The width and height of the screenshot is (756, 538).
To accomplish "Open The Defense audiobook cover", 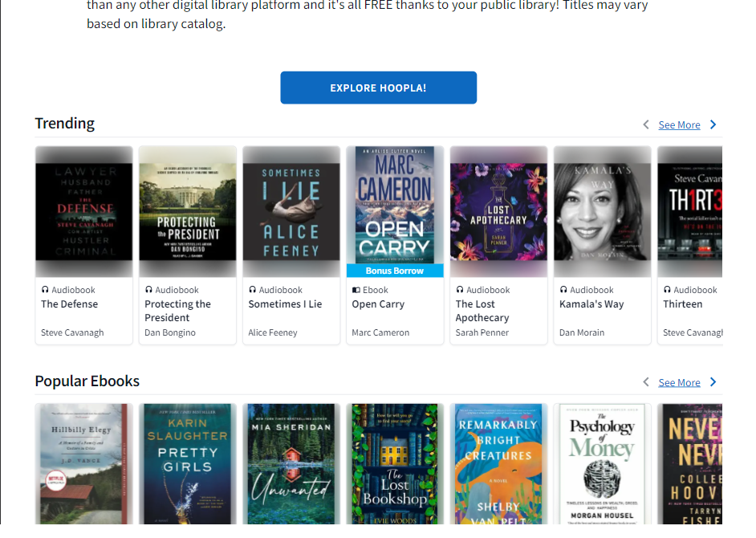I will [84, 212].
